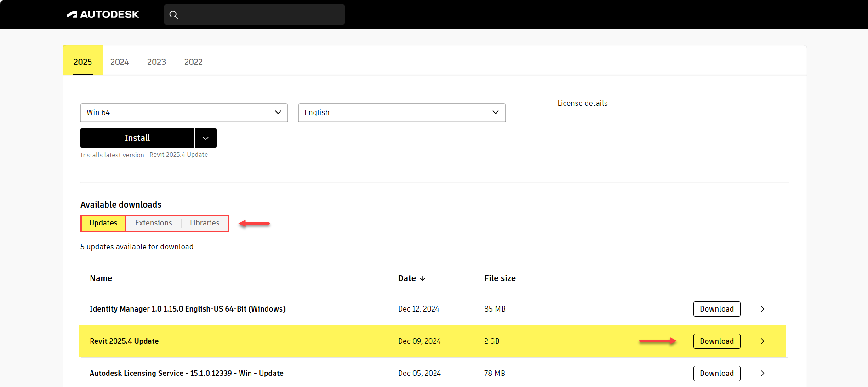Switch to the 2024 tab
Image resolution: width=868 pixels, height=387 pixels.
click(120, 62)
